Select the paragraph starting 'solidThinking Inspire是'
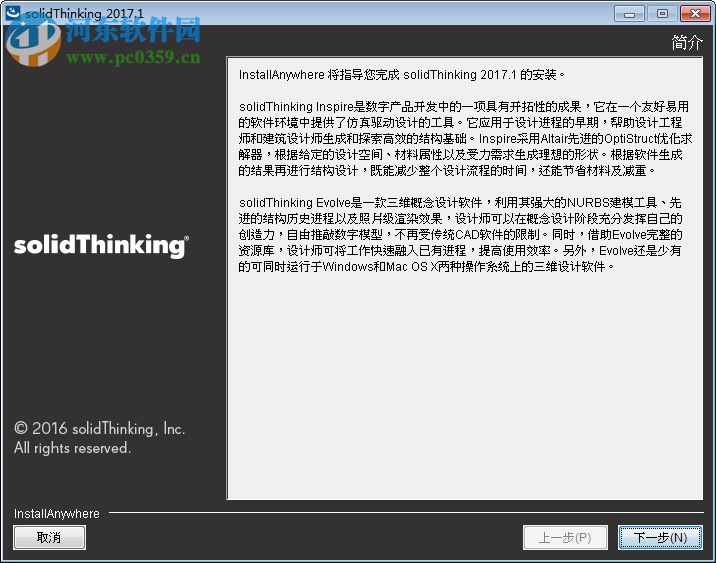Viewport: 716px width, 563px height. click(465, 138)
